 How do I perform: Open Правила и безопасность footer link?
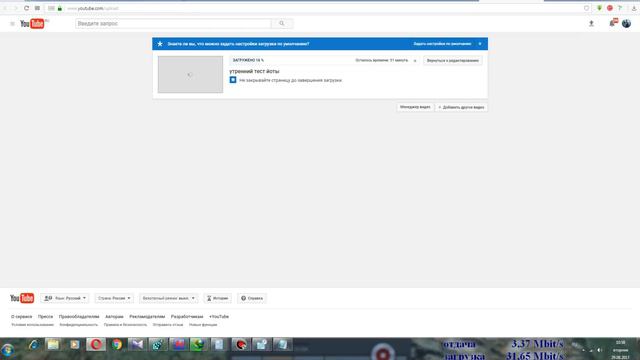coord(125,325)
